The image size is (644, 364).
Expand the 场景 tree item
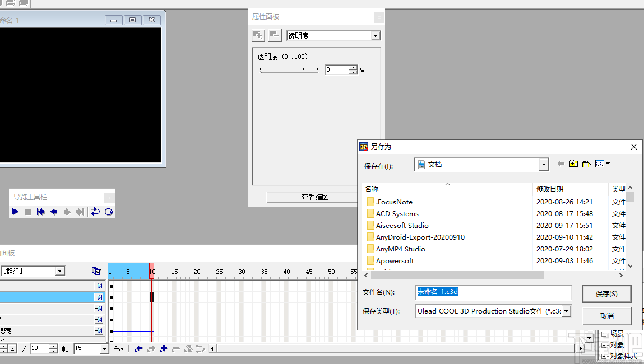tap(603, 333)
